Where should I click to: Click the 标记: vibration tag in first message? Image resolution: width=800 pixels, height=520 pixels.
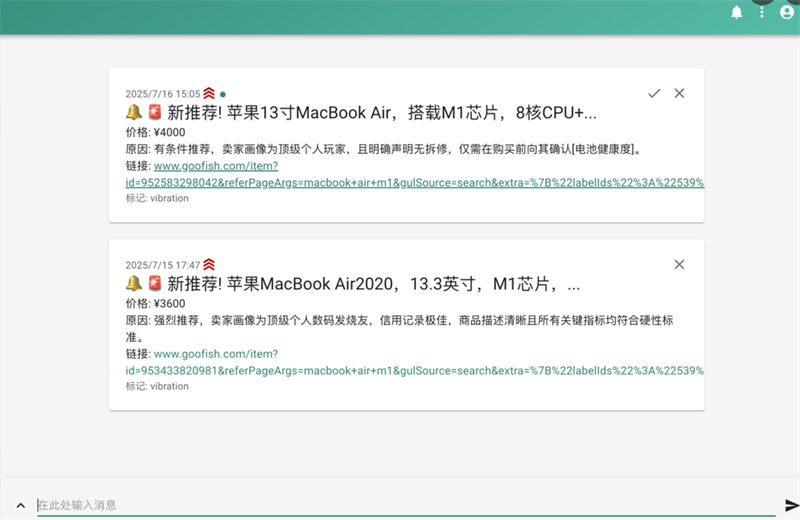pyautogui.click(x=157, y=198)
